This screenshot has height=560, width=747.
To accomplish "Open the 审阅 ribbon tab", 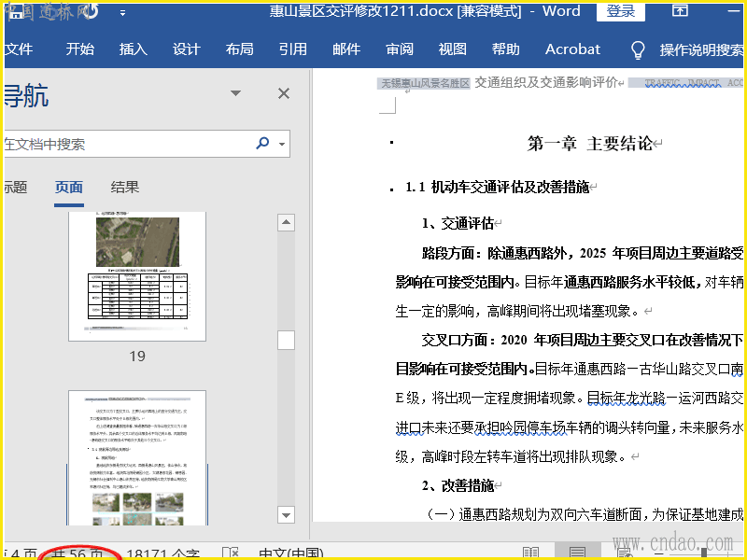I will click(x=400, y=49).
